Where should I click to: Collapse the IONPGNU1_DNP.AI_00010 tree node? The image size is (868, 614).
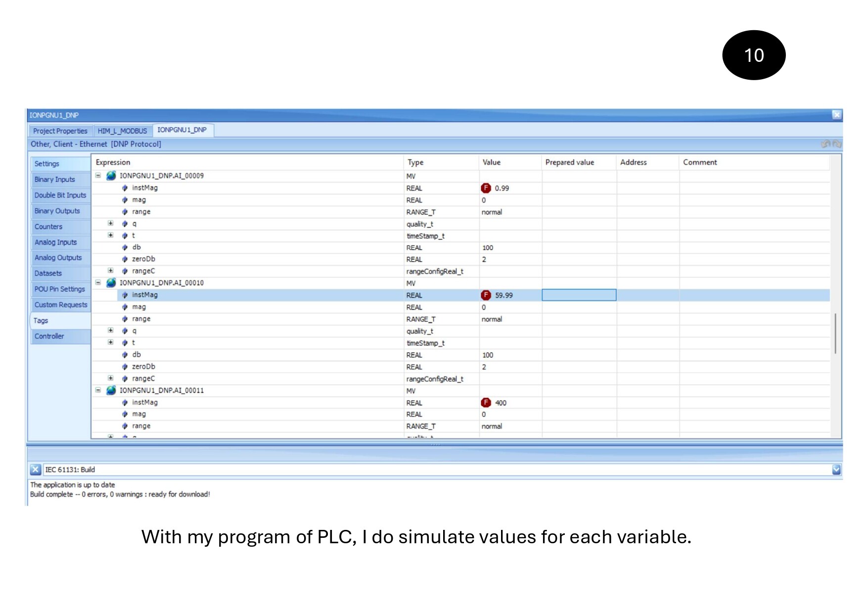click(98, 283)
